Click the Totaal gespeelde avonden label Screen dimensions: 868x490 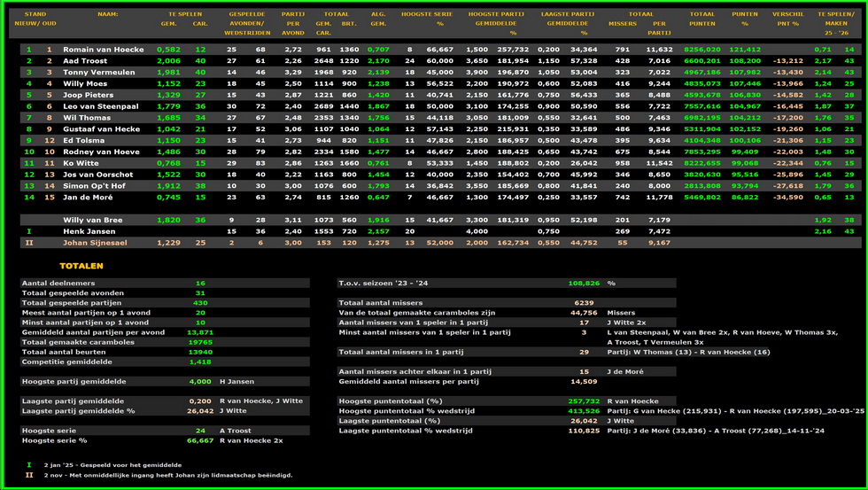pos(73,293)
